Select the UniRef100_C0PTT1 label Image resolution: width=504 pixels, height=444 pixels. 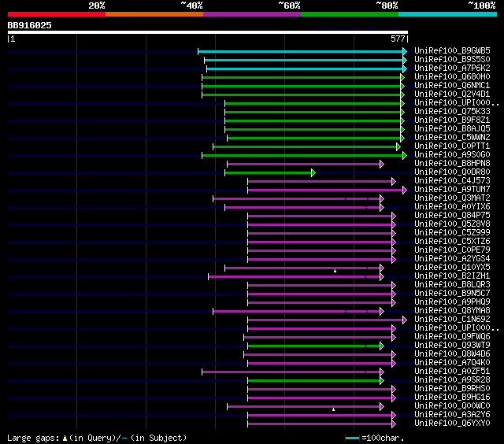tap(452, 146)
